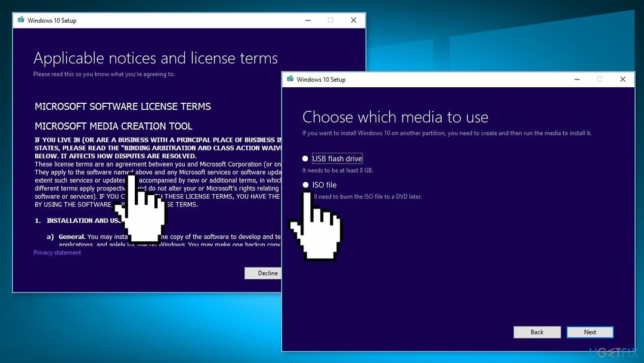Minimize the license terms window

[306, 20]
